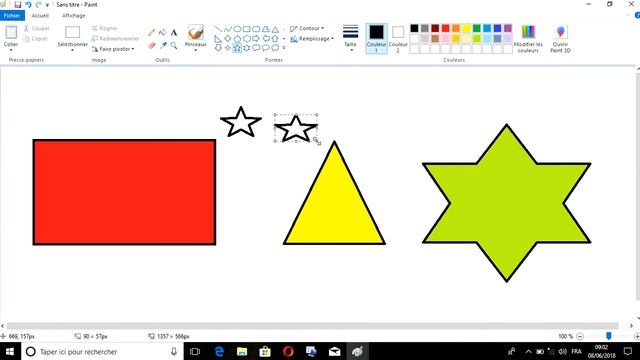Click the Windows search box
The height and width of the screenshot is (360, 640).
(x=102, y=351)
